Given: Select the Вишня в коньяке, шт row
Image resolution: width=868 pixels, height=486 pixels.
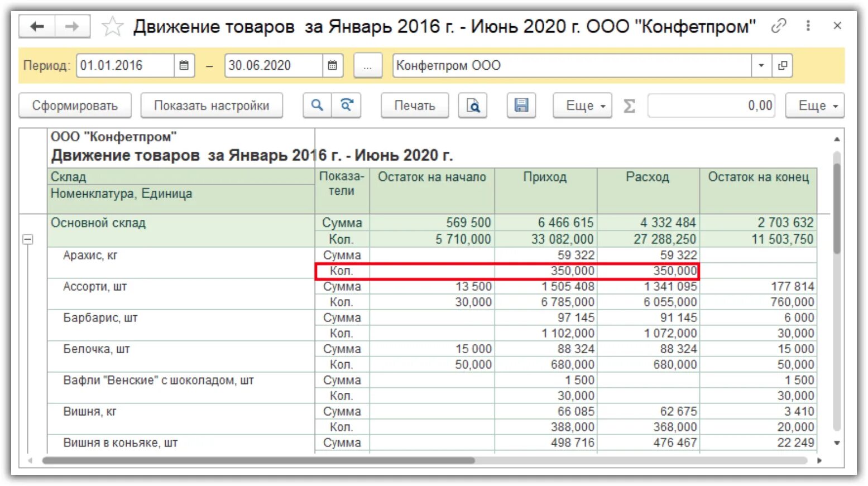Looking at the screenshot, I should pyautogui.click(x=181, y=444).
